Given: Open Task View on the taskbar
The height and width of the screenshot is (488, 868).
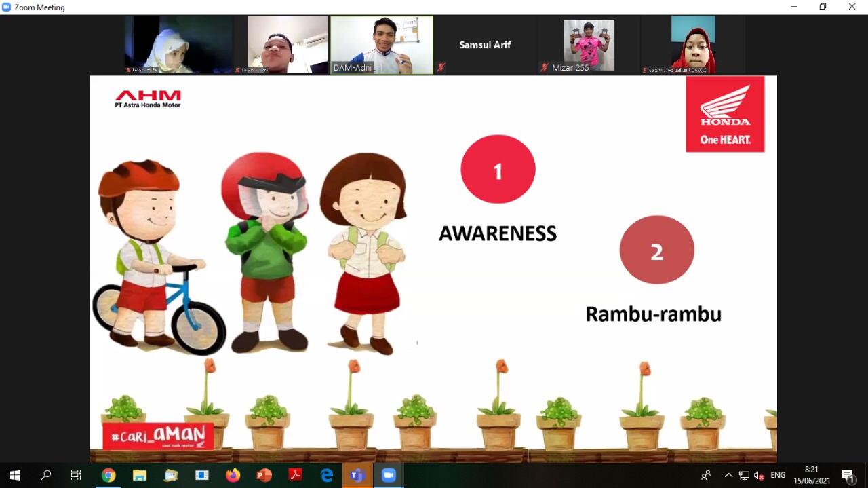Looking at the screenshot, I should 77,475.
